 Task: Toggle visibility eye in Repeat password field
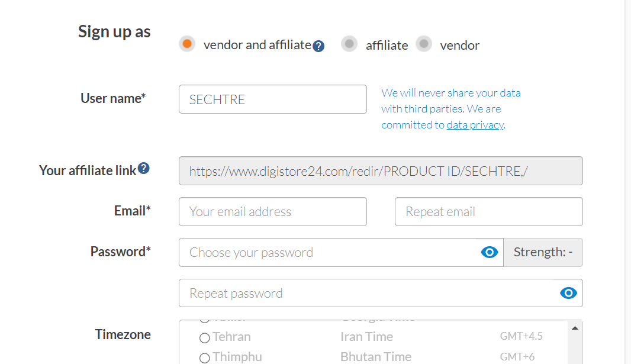coord(568,293)
